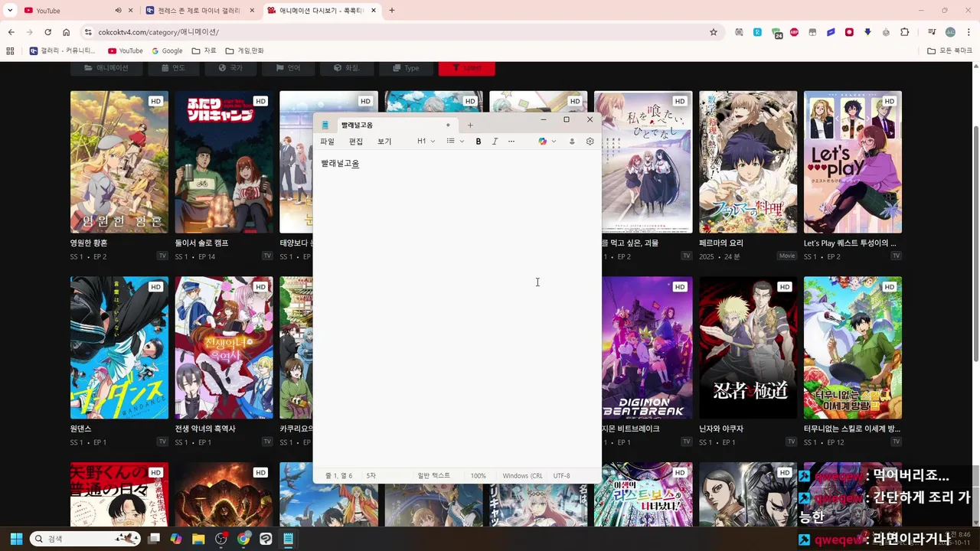This screenshot has width=980, height=551.
Task: Bookmark this page with the star icon
Action: click(714, 32)
